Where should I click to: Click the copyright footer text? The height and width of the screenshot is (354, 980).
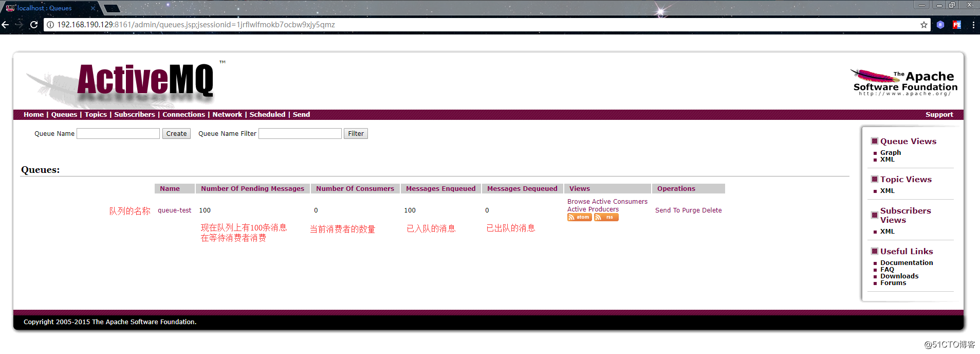tap(110, 322)
